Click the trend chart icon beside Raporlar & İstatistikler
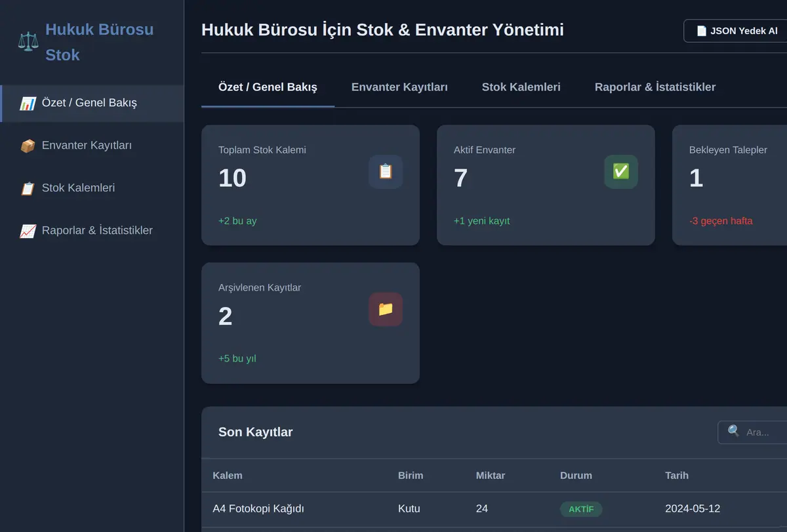Screen dimensions: 787x532 pyautogui.click(x=28, y=231)
